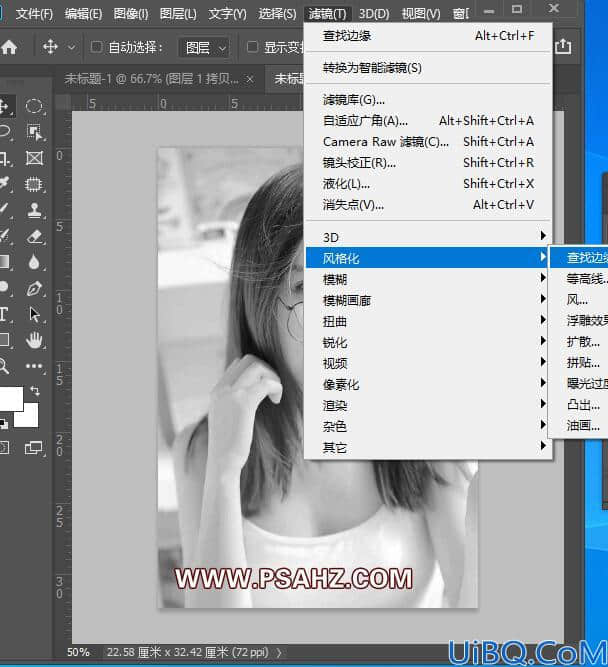Expand the 渲染 submenu
This screenshot has height=667, width=608.
point(428,405)
